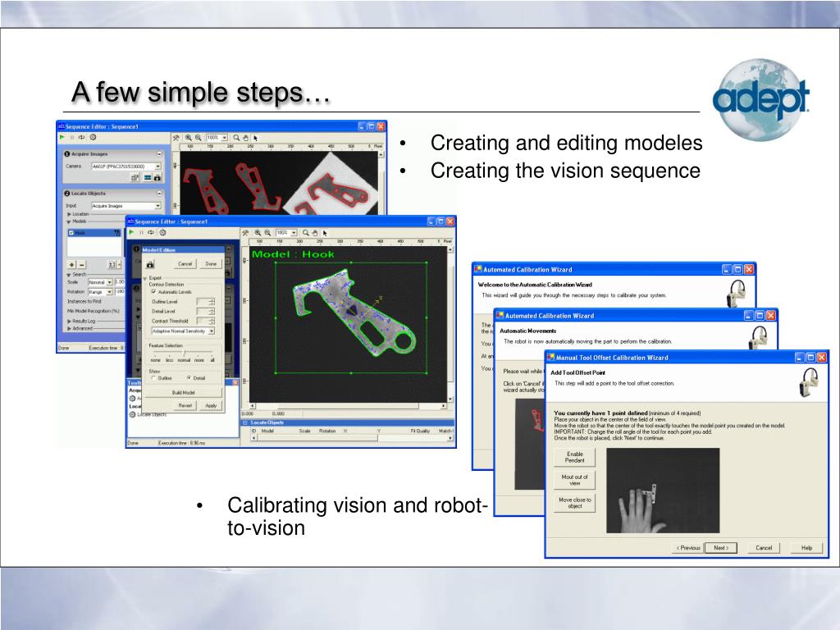The image size is (840, 630).
Task: Expand the Advanced section
Action: tap(69, 328)
